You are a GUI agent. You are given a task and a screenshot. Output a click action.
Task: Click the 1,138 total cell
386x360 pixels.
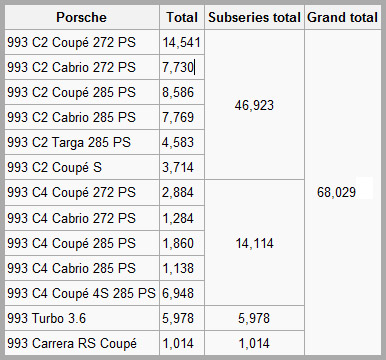[x=182, y=268]
